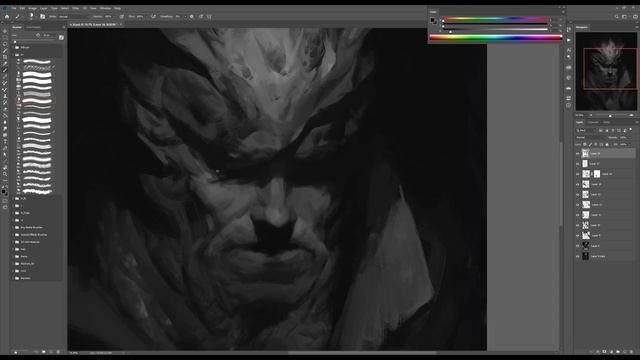The width and height of the screenshot is (640, 360).
Task: Expand the Kry Delta Brushes folder
Action: click(14, 227)
